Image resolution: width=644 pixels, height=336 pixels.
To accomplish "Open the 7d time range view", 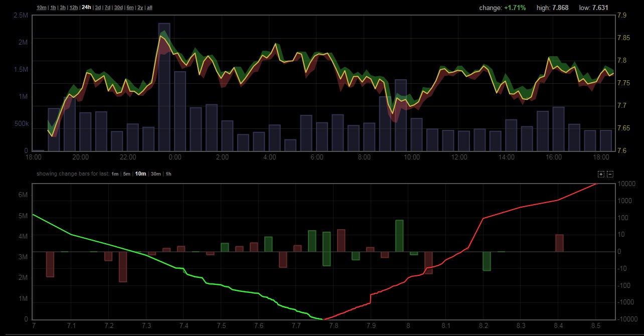I will tap(107, 8).
